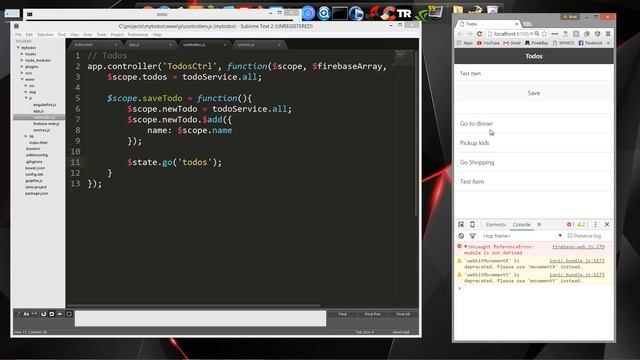Open the Facebook bookmark

[x=590, y=43]
